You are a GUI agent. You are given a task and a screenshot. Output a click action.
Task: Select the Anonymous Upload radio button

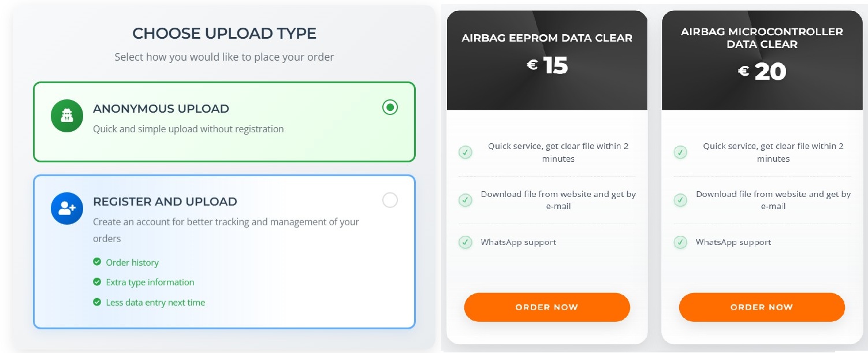(x=390, y=107)
